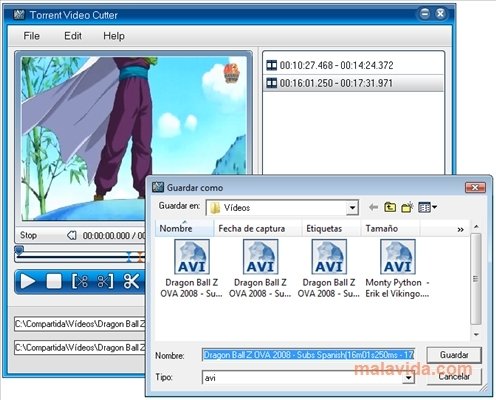Screen dimensions: 496x400
Task: Go back using the Save dialog arrow
Action: coord(373,207)
